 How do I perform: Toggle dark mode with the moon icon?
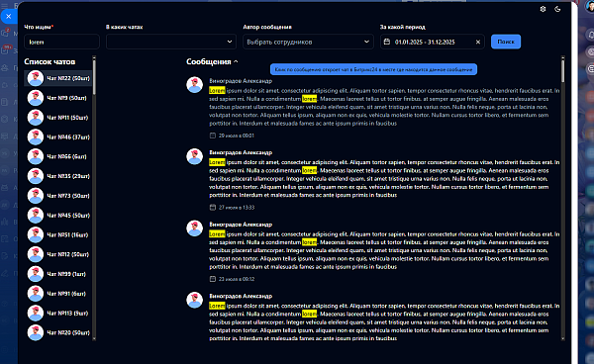[x=557, y=9]
